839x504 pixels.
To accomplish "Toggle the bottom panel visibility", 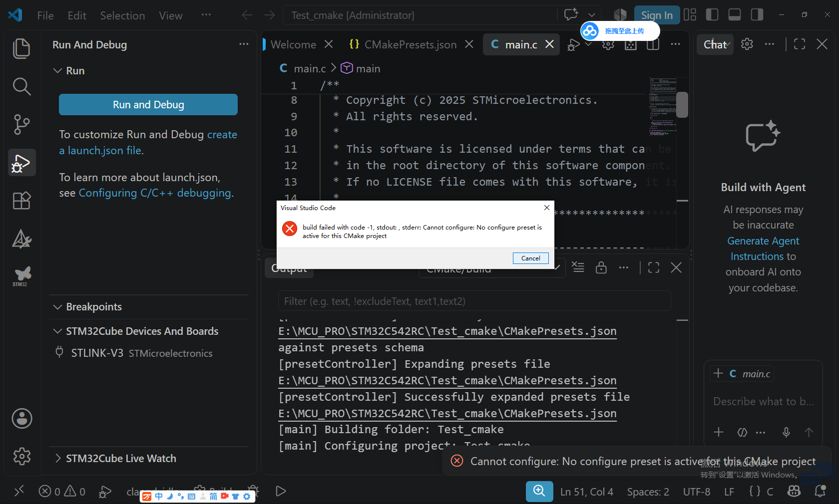I will [x=735, y=14].
